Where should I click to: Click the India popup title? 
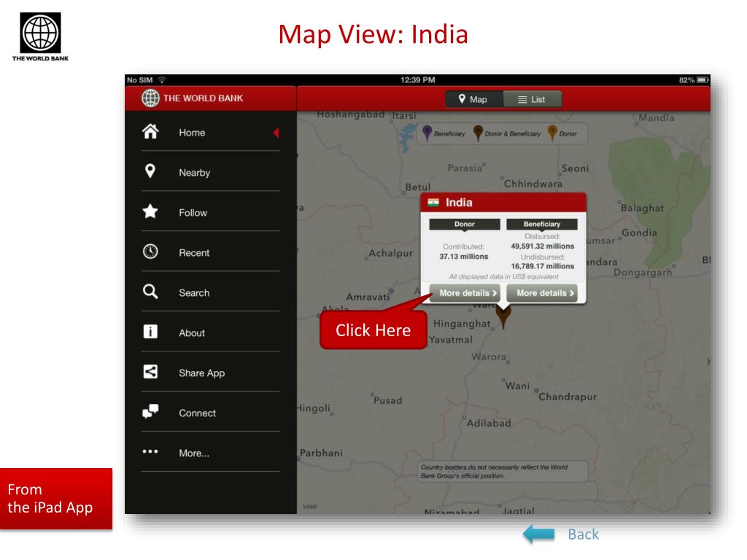coord(459,203)
